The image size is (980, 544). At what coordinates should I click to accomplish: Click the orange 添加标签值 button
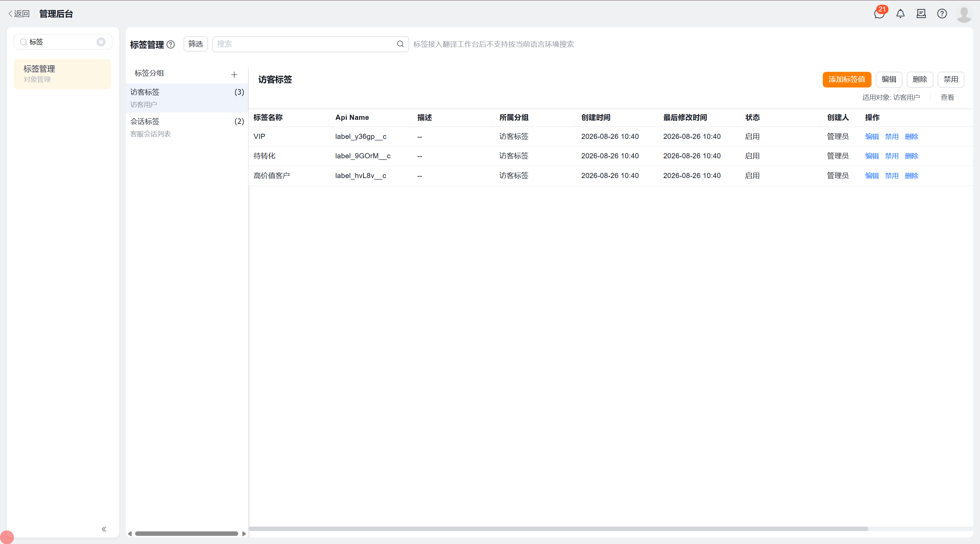coord(847,80)
